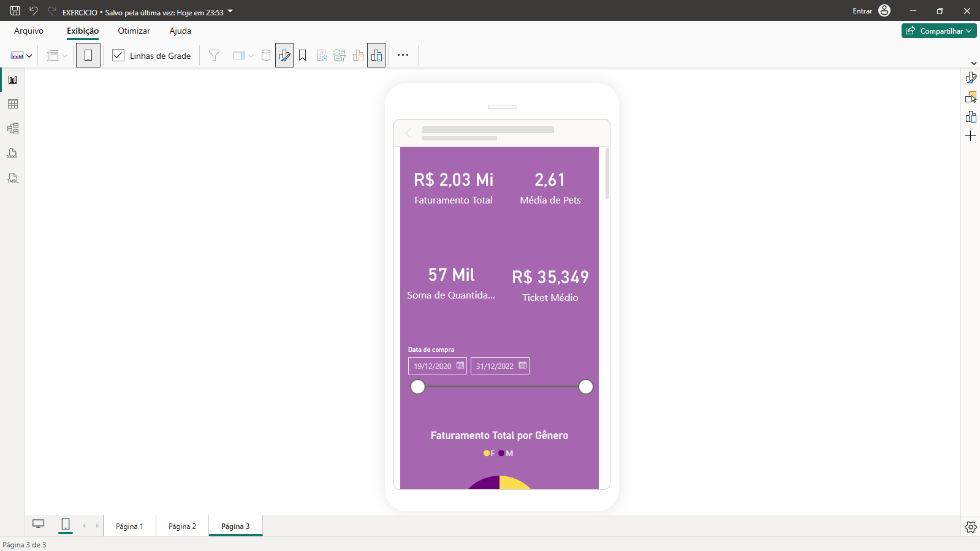The image size is (980, 551).
Task: Select the Página 3 tab
Action: point(235,526)
